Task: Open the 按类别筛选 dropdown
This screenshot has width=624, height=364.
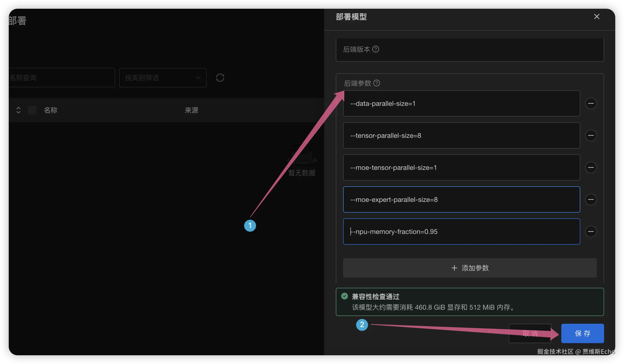Action: [162, 78]
